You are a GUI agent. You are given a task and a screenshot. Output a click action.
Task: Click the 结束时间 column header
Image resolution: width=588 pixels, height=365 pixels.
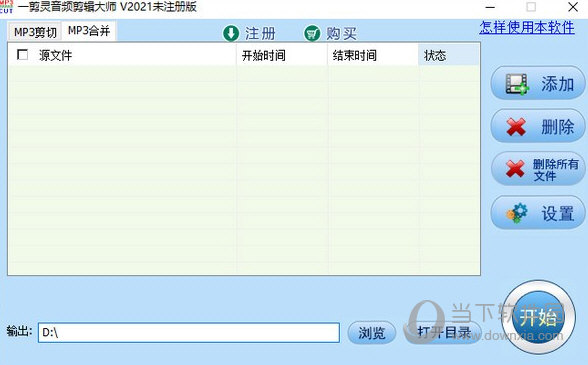pos(373,56)
